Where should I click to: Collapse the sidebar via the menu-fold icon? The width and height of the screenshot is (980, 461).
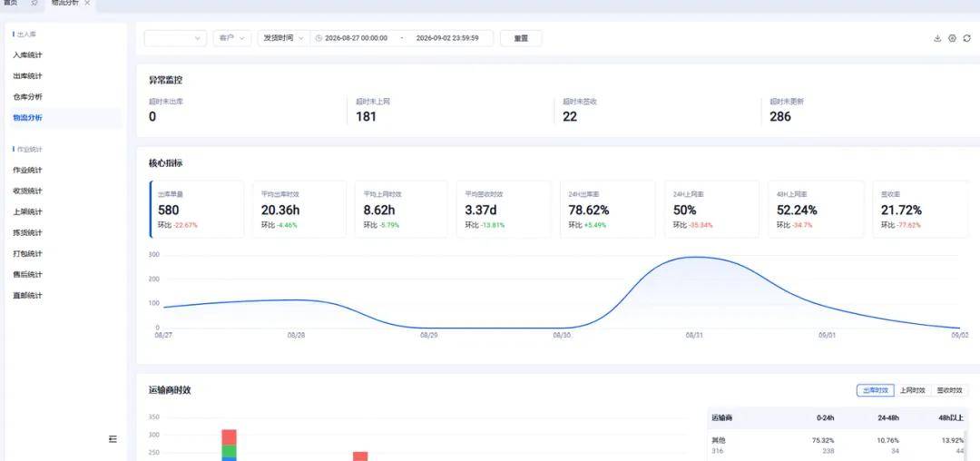pos(113,439)
